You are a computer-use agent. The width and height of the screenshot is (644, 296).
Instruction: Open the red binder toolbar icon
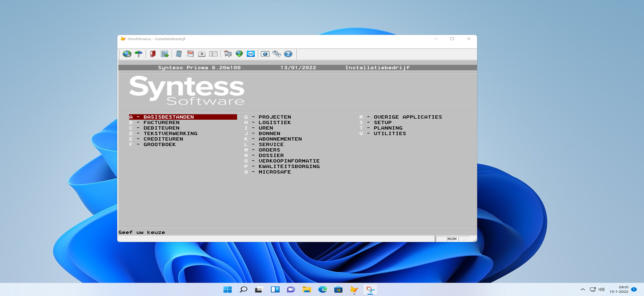point(153,54)
